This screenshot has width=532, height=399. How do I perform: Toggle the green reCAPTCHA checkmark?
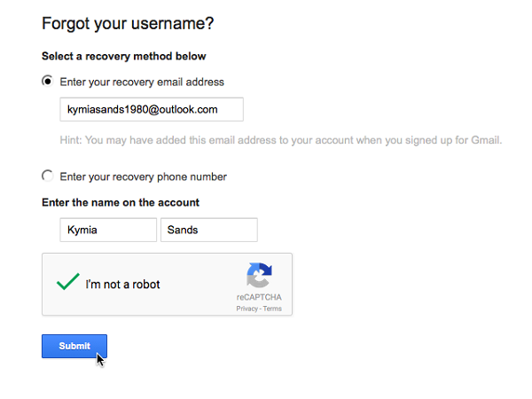click(x=68, y=284)
